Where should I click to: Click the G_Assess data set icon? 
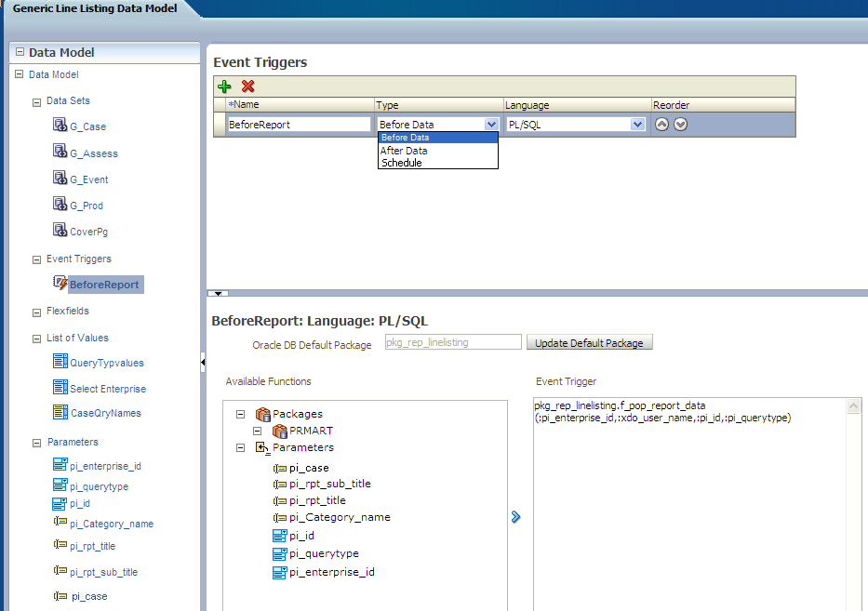point(60,151)
